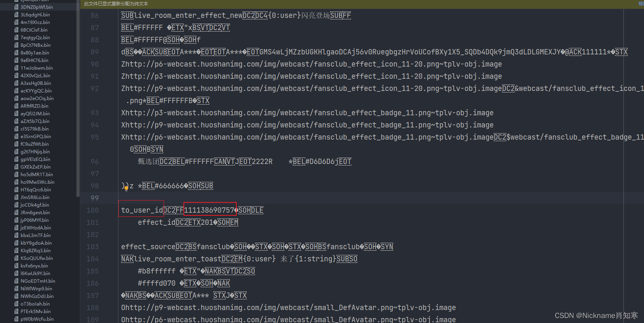Select kbY9gdoA.bin in the file list
Screen dimensions: 644x323
[36, 243]
